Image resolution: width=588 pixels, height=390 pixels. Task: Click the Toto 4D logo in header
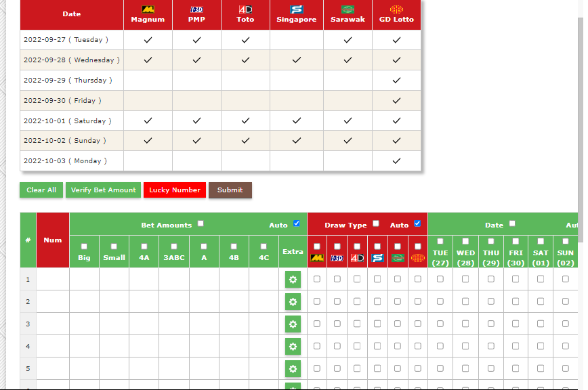[245, 9]
